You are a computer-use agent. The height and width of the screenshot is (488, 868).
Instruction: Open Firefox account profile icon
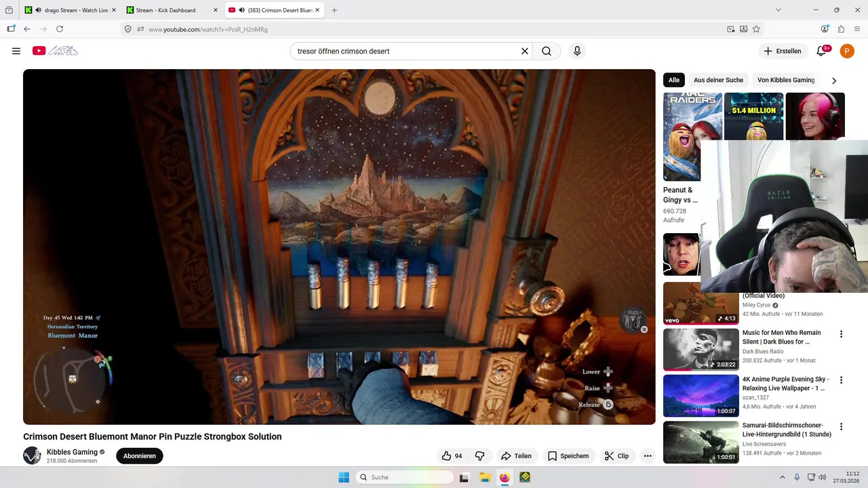[x=825, y=29]
